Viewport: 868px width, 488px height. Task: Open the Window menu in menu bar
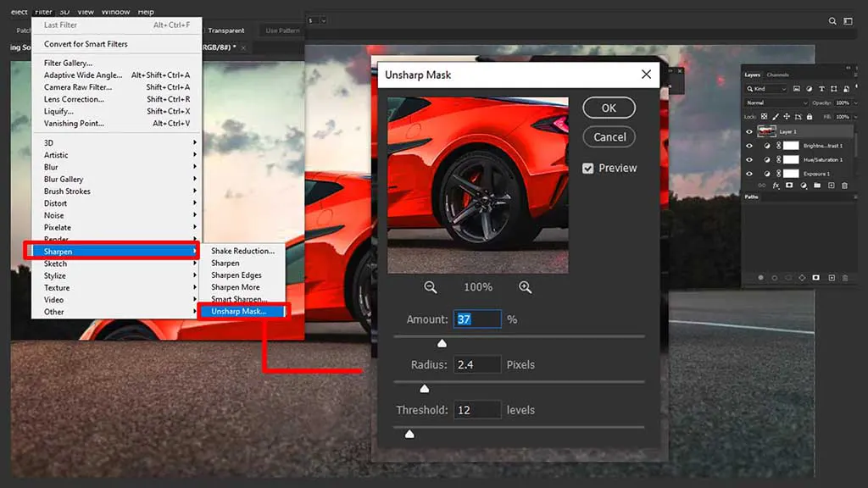click(115, 12)
